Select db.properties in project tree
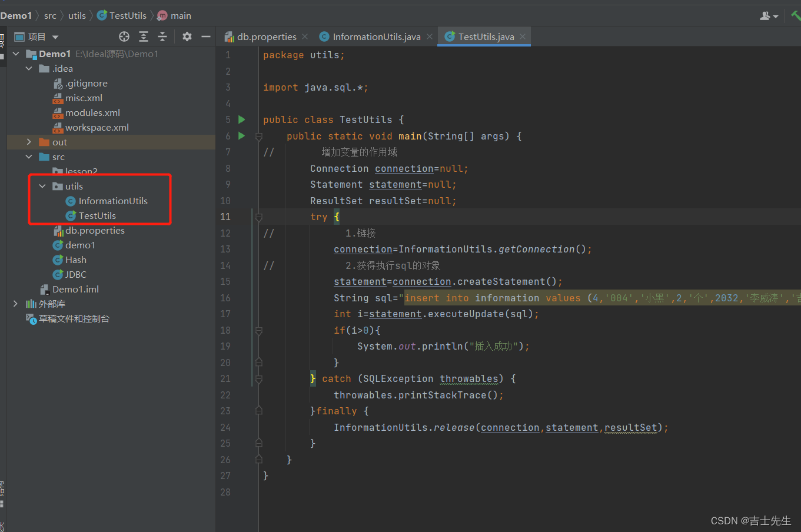This screenshot has height=532, width=801. (x=89, y=231)
